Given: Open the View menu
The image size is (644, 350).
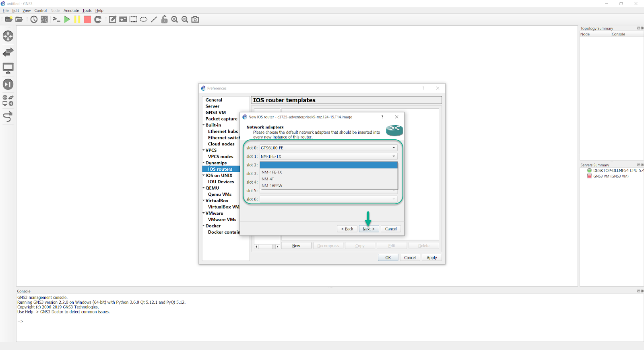Looking at the screenshot, I should (x=27, y=10).
